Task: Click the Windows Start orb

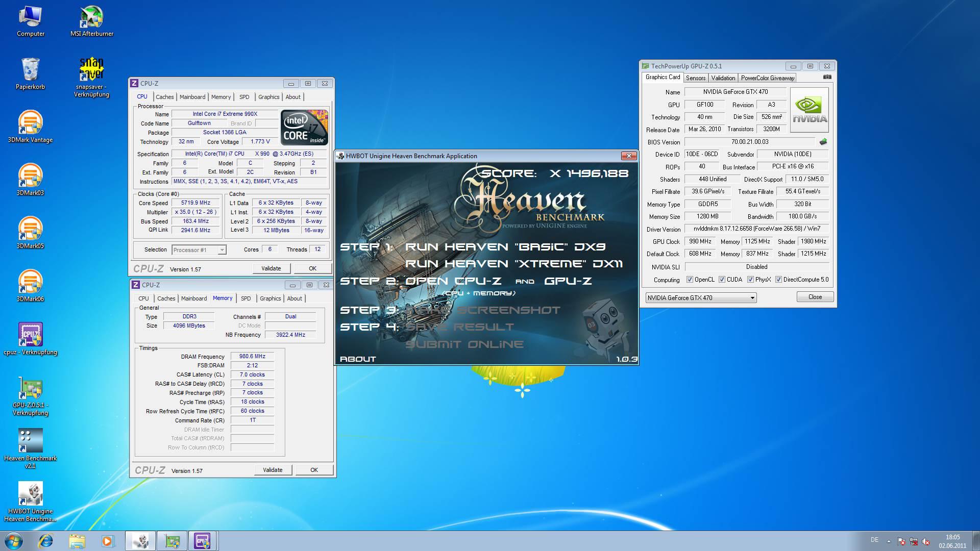Action: 14,541
